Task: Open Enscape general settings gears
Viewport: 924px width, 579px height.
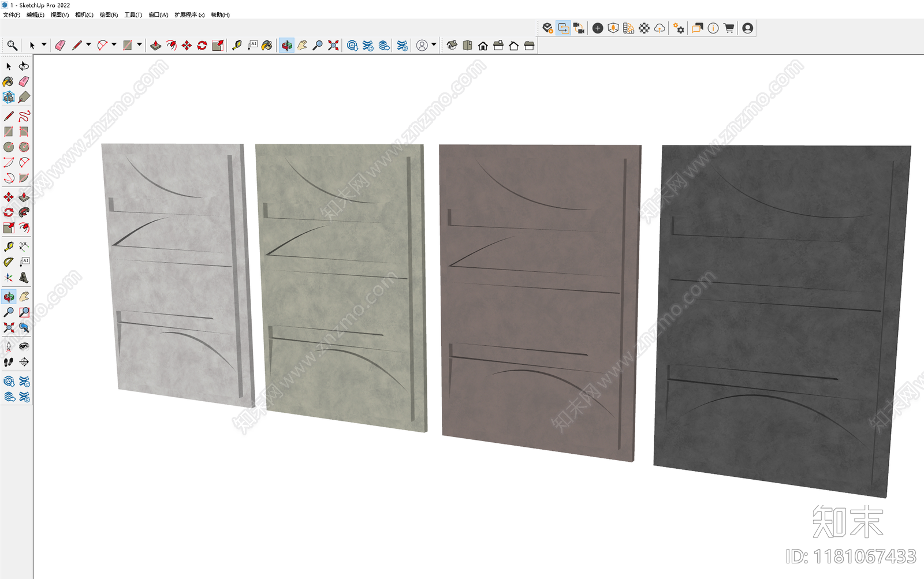Action: (x=679, y=28)
